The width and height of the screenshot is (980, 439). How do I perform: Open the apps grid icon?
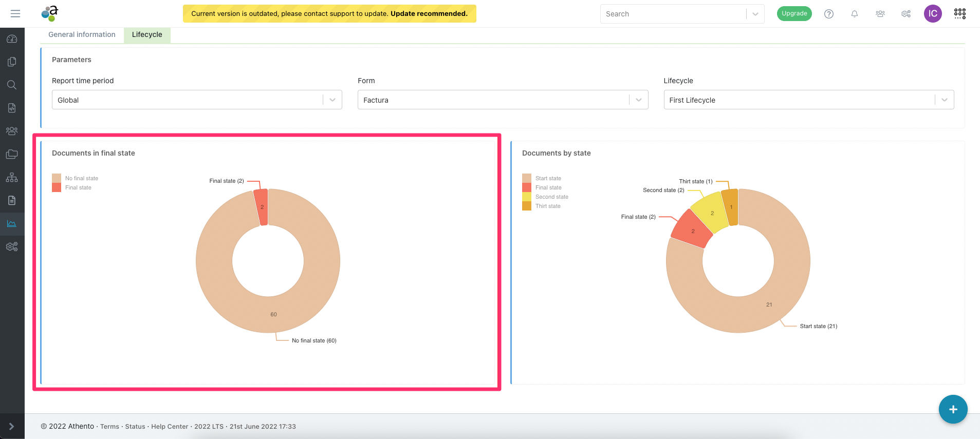coord(959,14)
